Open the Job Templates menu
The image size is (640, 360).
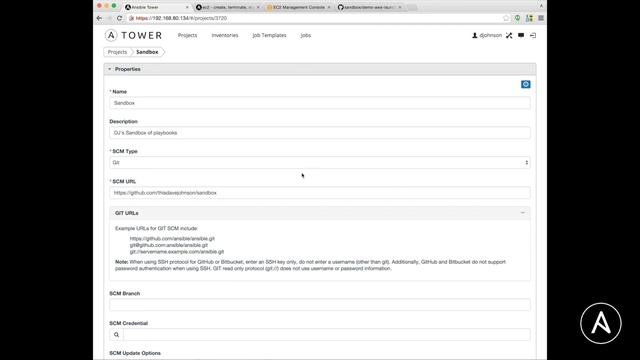[x=269, y=36]
